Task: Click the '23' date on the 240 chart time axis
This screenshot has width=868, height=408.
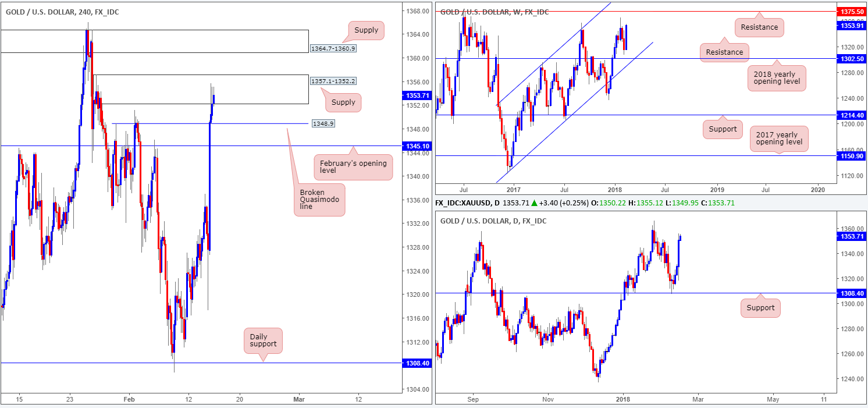Action: 69,400
